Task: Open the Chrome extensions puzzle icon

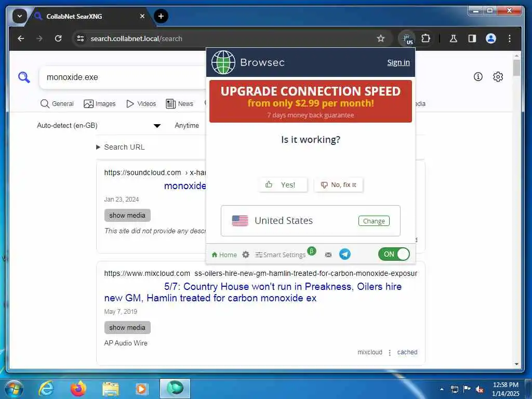Action: pos(425,38)
